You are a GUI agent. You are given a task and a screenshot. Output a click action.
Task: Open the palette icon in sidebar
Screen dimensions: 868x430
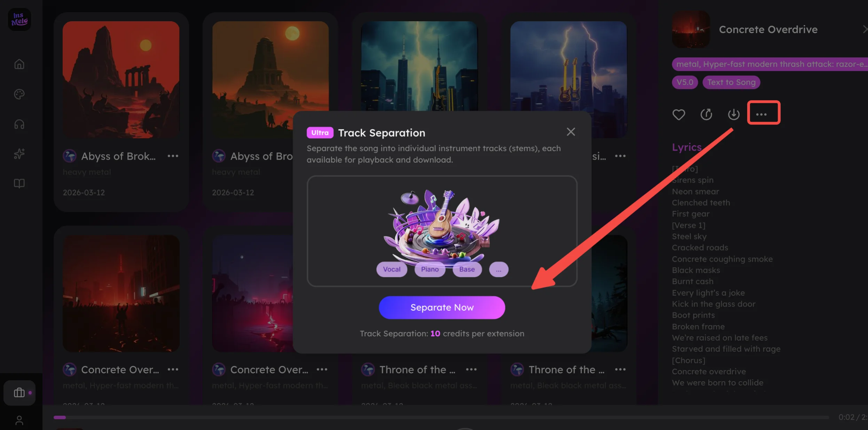point(19,94)
